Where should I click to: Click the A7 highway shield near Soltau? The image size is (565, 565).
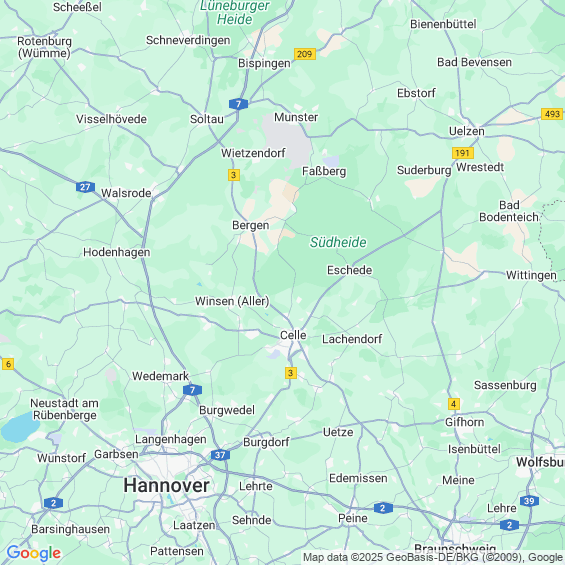point(238,104)
